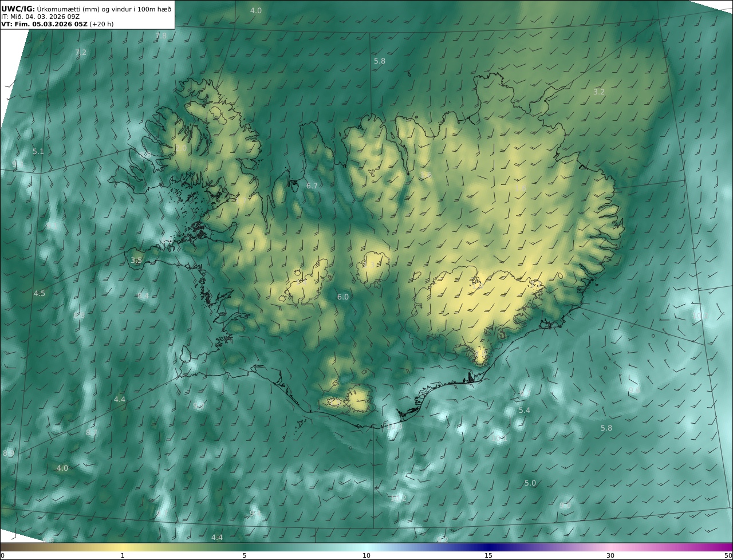Click the 6.7 value label on the map
Screen dimensions: 733x560
[x=312, y=186]
